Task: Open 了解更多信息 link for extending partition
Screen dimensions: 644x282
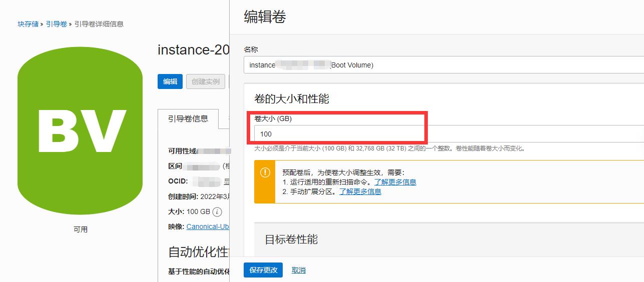Action: [x=360, y=191]
